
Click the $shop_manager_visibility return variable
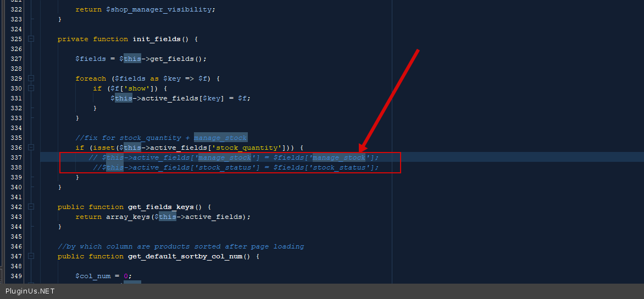[x=160, y=9]
